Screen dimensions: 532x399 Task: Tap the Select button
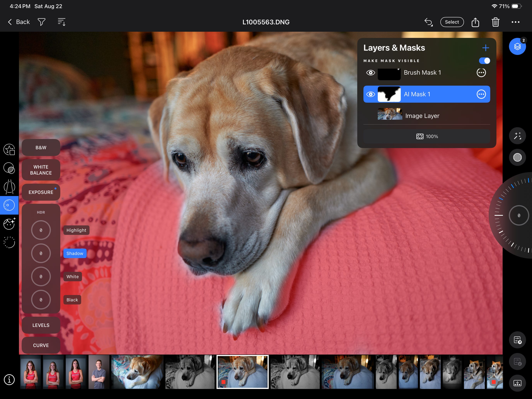(x=452, y=22)
